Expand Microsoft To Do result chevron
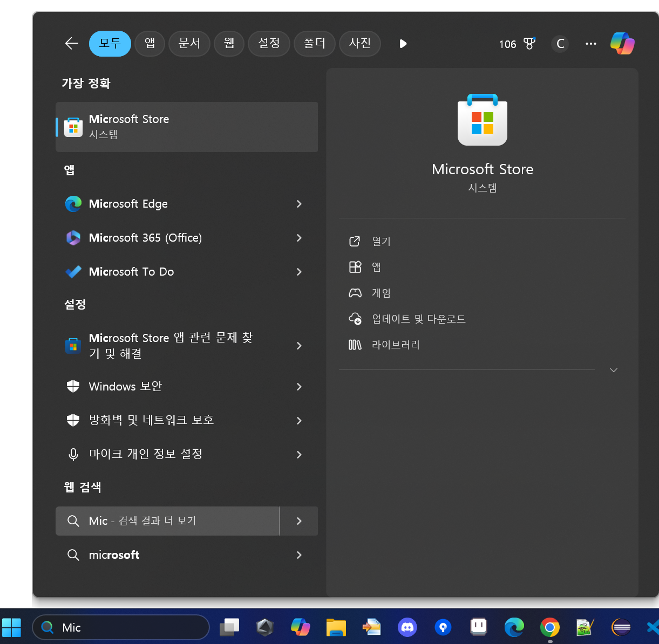This screenshot has width=659, height=644. (x=299, y=272)
